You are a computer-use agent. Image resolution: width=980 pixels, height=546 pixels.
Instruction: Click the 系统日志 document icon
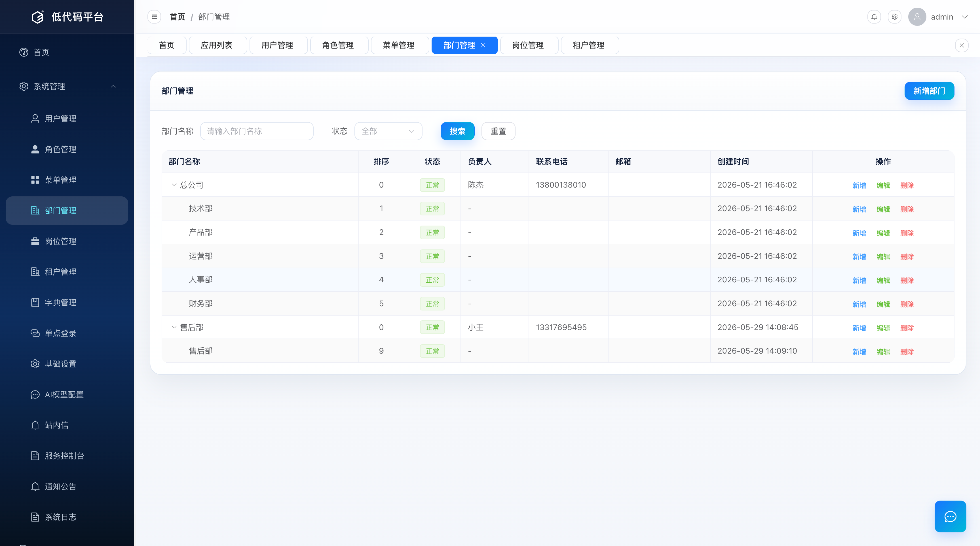pyautogui.click(x=35, y=517)
